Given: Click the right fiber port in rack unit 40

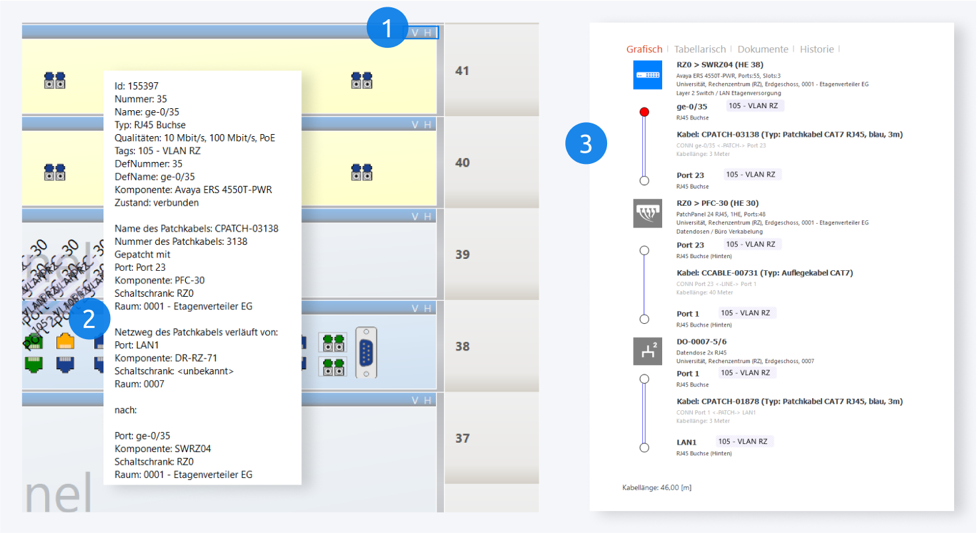Looking at the screenshot, I should coord(361,173).
